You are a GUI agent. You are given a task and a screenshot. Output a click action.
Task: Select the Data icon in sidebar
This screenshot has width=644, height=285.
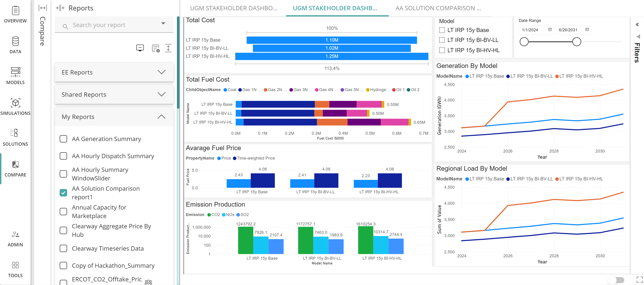click(x=15, y=45)
